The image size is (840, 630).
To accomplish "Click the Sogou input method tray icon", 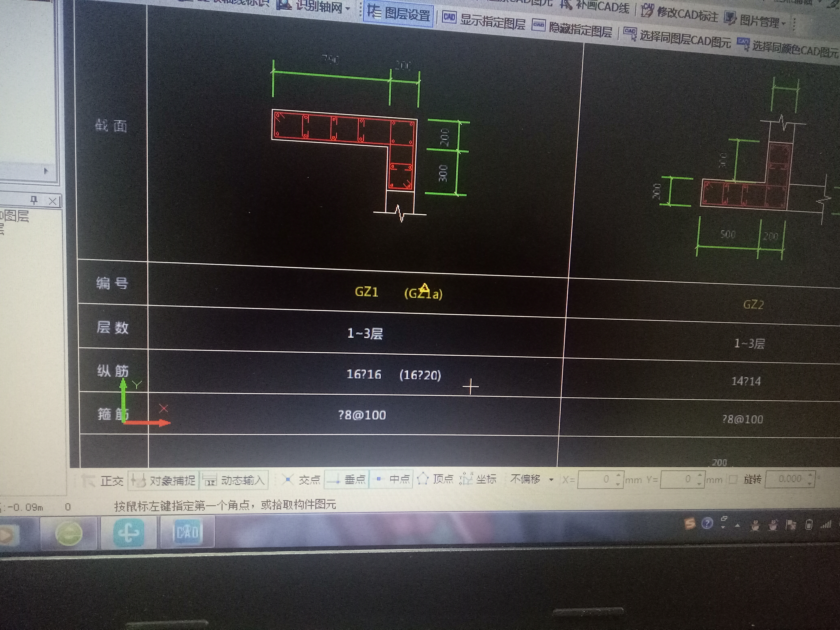I will tap(690, 524).
